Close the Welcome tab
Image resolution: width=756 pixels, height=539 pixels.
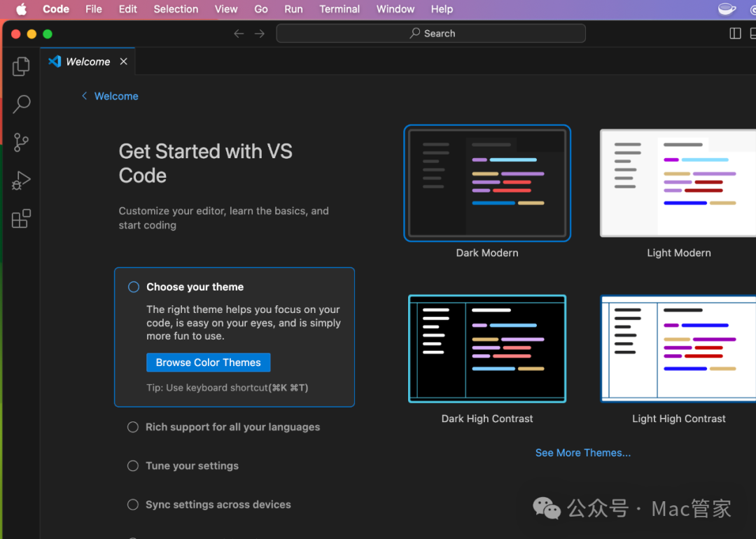click(x=123, y=61)
